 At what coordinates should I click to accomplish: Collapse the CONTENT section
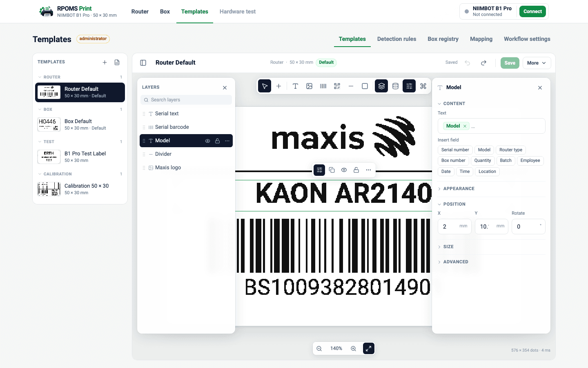pos(451,103)
